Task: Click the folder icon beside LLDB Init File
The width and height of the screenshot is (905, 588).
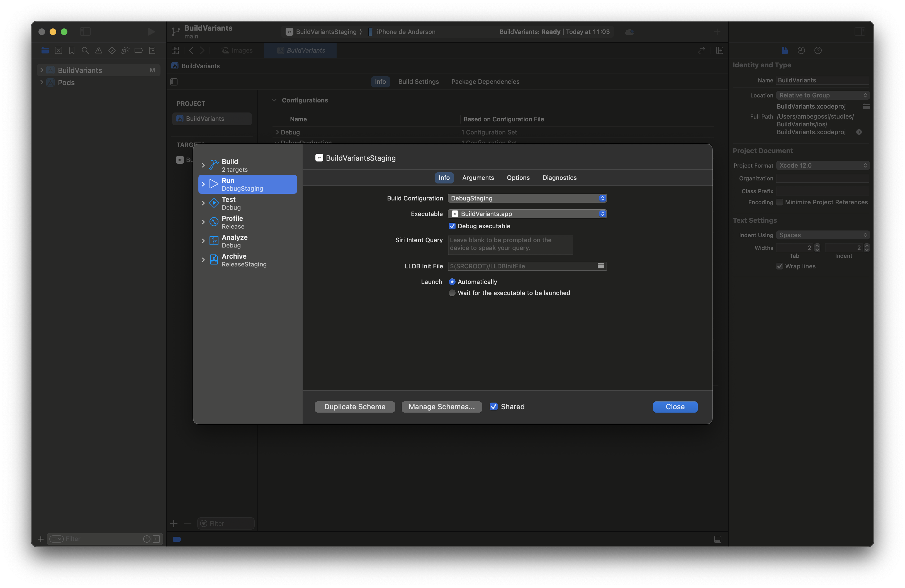Action: point(601,266)
